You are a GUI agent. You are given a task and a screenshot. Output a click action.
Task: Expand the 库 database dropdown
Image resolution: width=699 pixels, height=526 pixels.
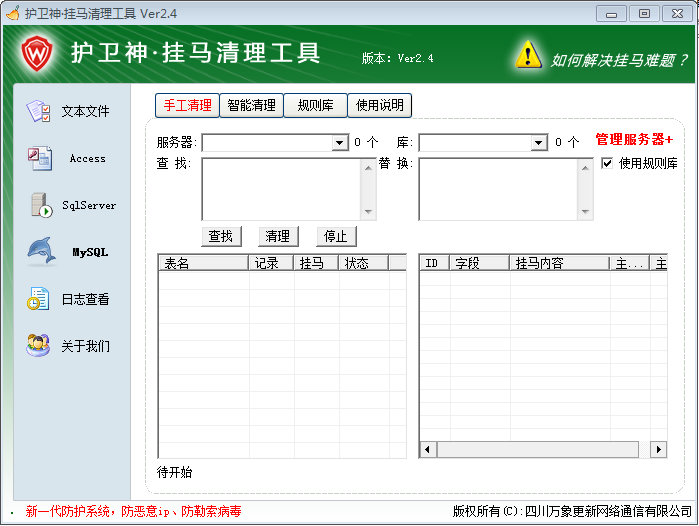pyautogui.click(x=539, y=143)
